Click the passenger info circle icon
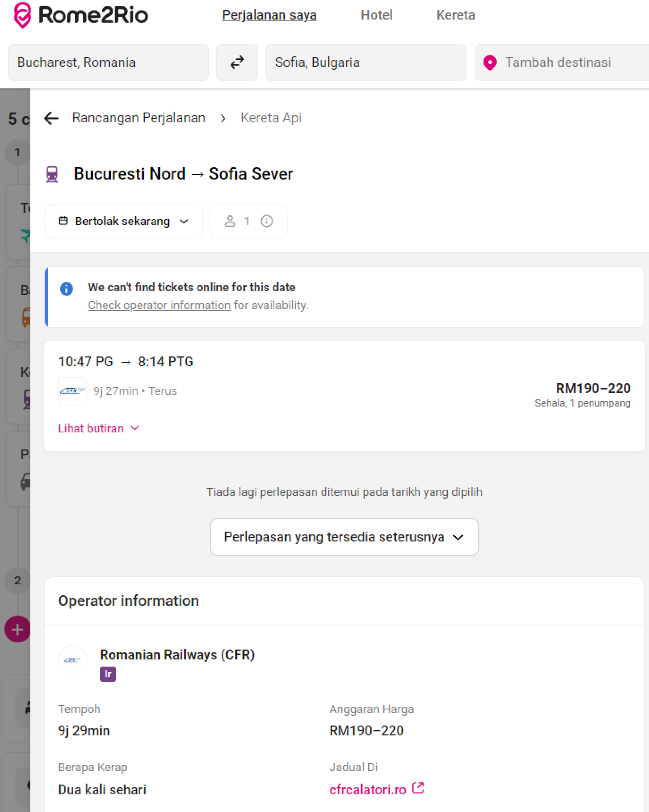Screen dimensions: 649x812 266,221
